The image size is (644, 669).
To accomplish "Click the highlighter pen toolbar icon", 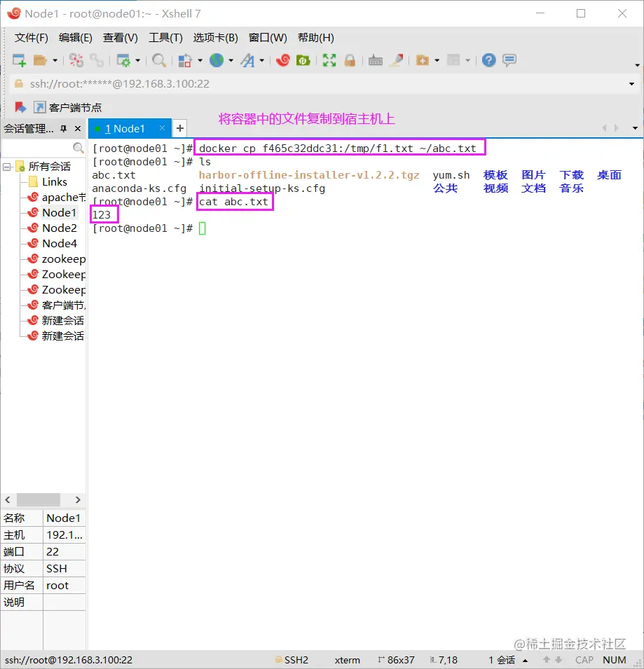I will click(x=397, y=60).
